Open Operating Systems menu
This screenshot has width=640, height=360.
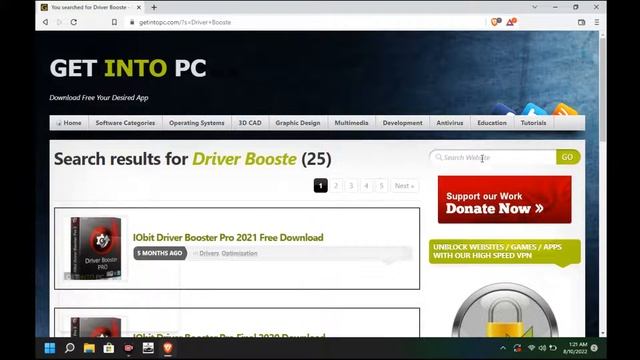[x=197, y=123]
